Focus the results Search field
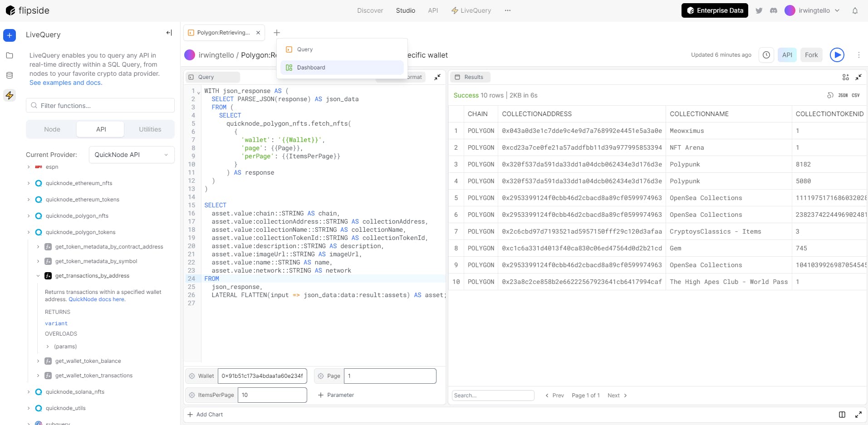Image resolution: width=868 pixels, height=425 pixels. (x=493, y=396)
